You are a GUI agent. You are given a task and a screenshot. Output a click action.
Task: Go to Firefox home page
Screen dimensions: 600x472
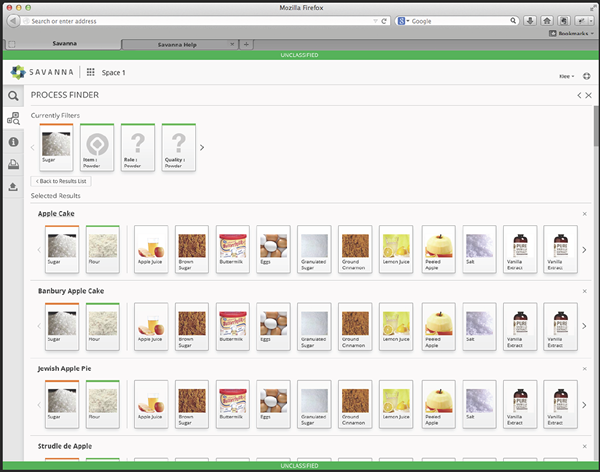(547, 21)
